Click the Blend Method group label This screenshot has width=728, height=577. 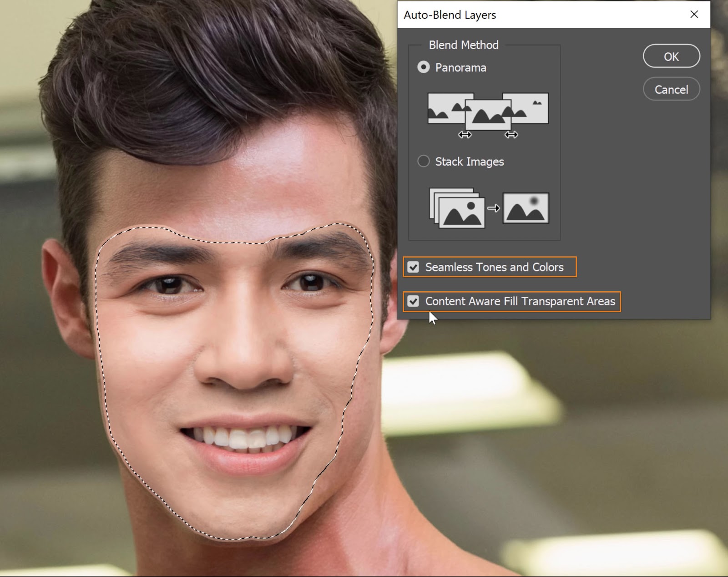(x=464, y=45)
